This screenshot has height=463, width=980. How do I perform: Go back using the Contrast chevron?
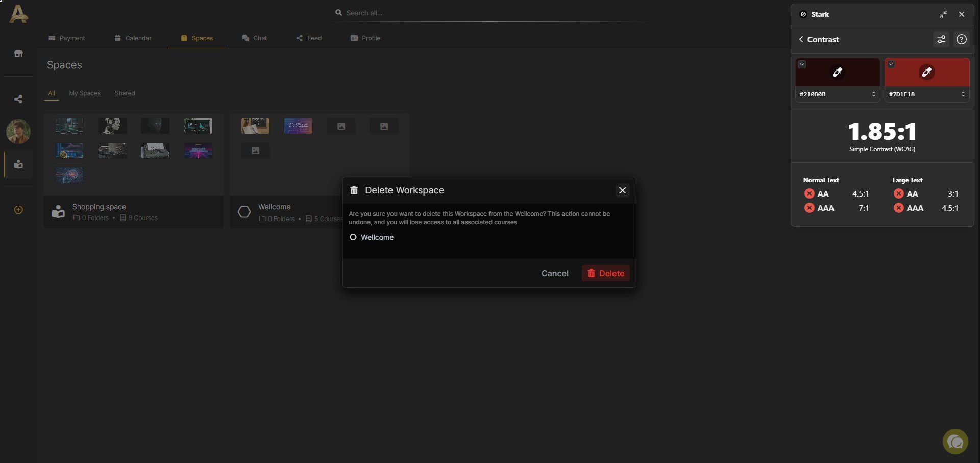pyautogui.click(x=801, y=39)
